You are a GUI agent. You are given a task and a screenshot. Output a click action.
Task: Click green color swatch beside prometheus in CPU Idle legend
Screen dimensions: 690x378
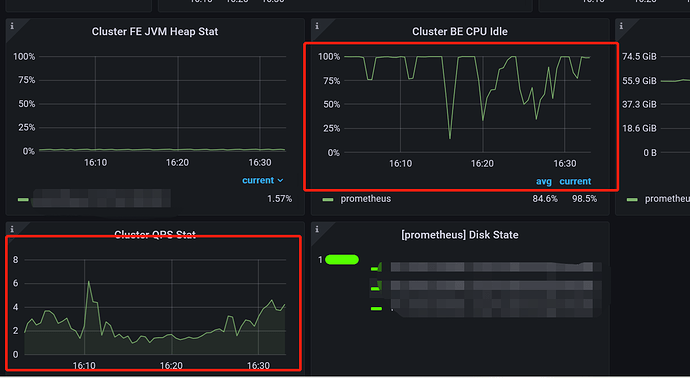point(328,199)
